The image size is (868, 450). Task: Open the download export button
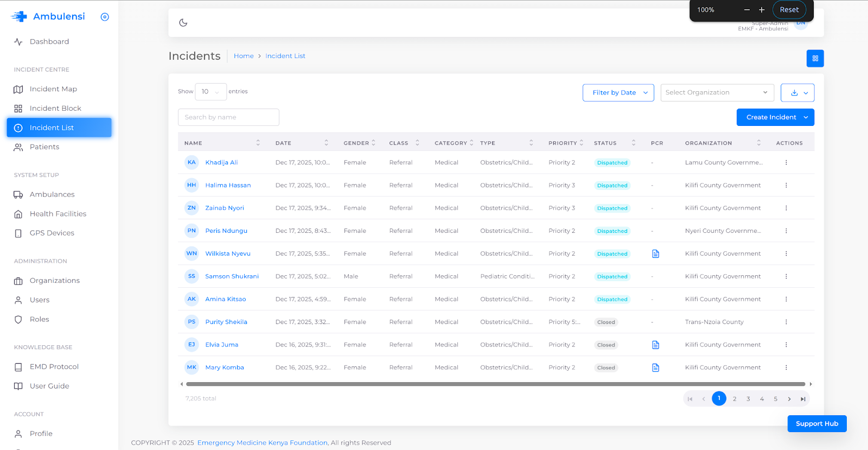797,93
